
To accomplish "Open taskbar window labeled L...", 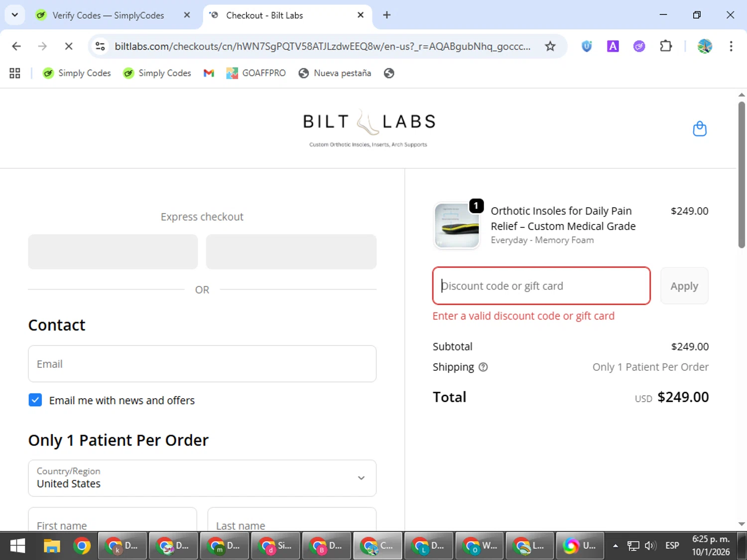I will point(530,546).
